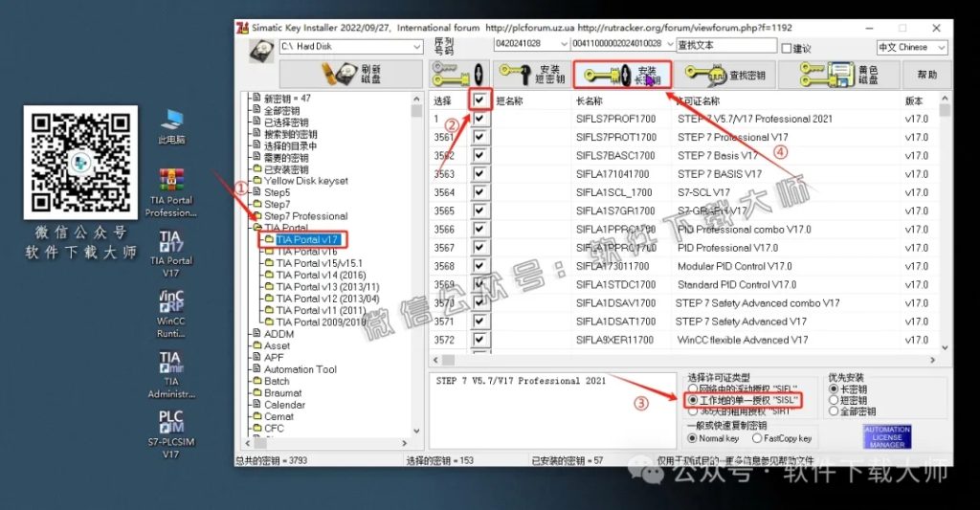Select 长密钥 priority radio button
980x510 pixels.
point(834,388)
